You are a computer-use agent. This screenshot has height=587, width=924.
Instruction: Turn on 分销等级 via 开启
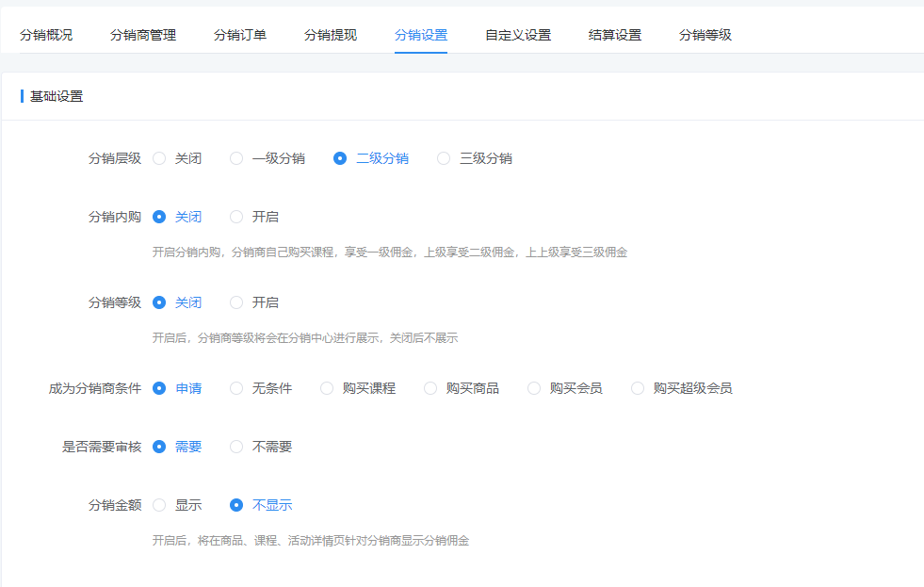point(254,302)
